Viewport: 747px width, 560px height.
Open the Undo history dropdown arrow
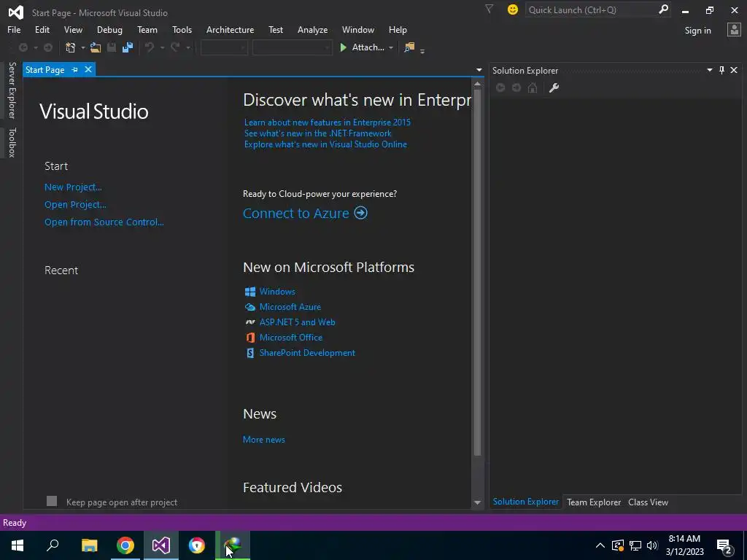(162, 47)
